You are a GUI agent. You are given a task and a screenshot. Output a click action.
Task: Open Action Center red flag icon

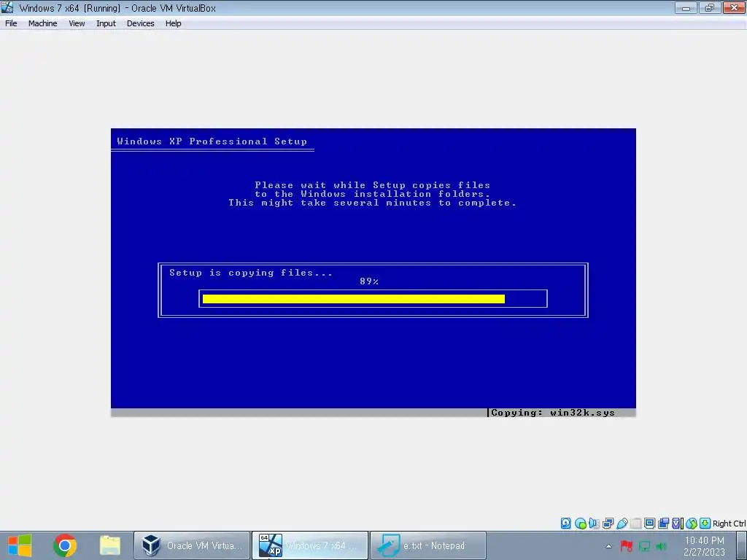(627, 546)
